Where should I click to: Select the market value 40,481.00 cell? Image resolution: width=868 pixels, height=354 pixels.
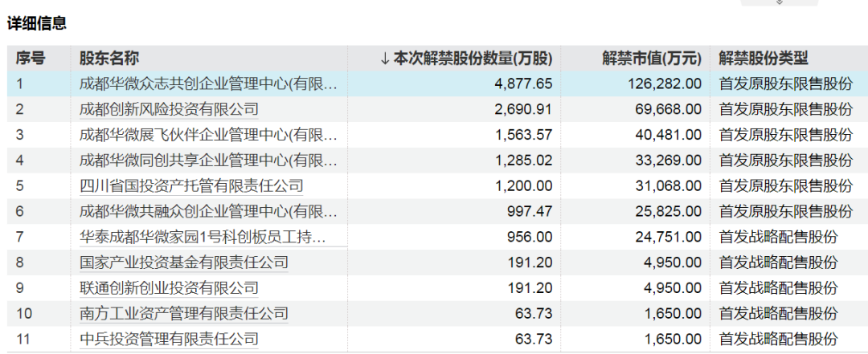pyautogui.click(x=669, y=134)
